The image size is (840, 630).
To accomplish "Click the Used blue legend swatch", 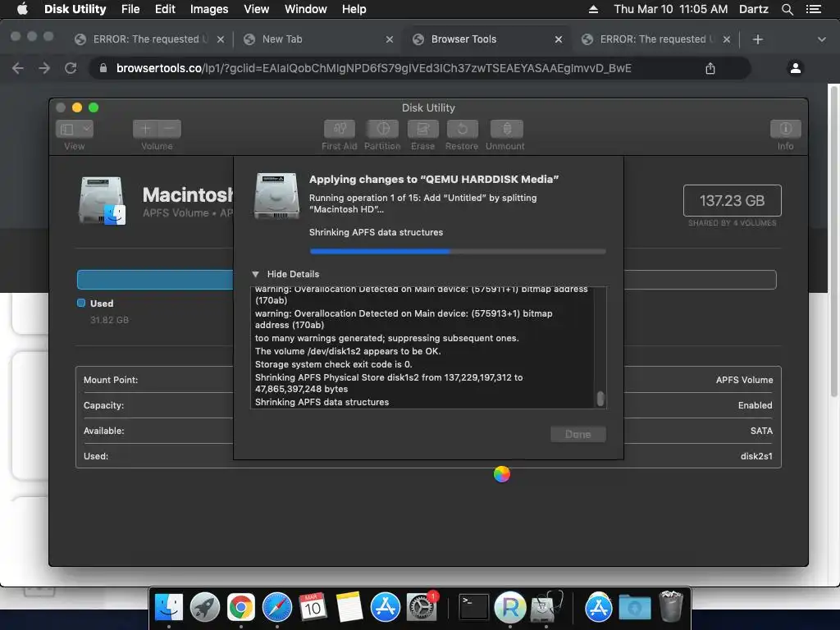I will point(81,304).
